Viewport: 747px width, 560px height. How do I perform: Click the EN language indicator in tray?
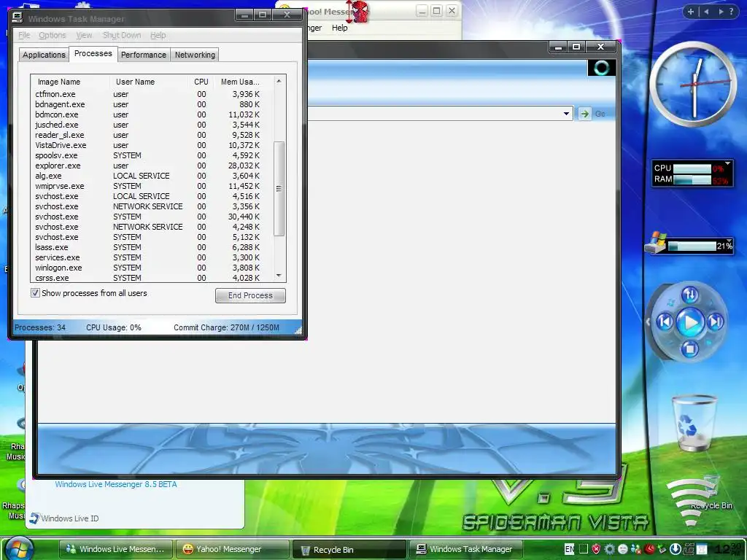click(x=569, y=549)
